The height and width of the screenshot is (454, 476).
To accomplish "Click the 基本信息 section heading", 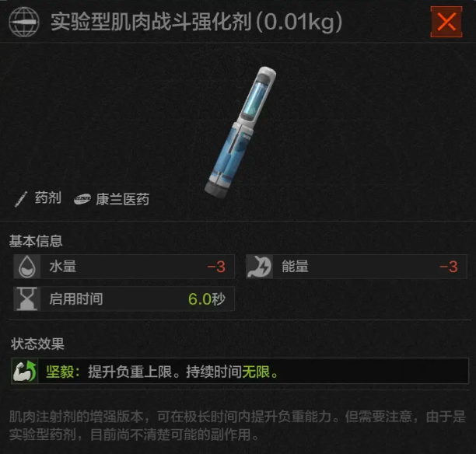I will 36,241.
